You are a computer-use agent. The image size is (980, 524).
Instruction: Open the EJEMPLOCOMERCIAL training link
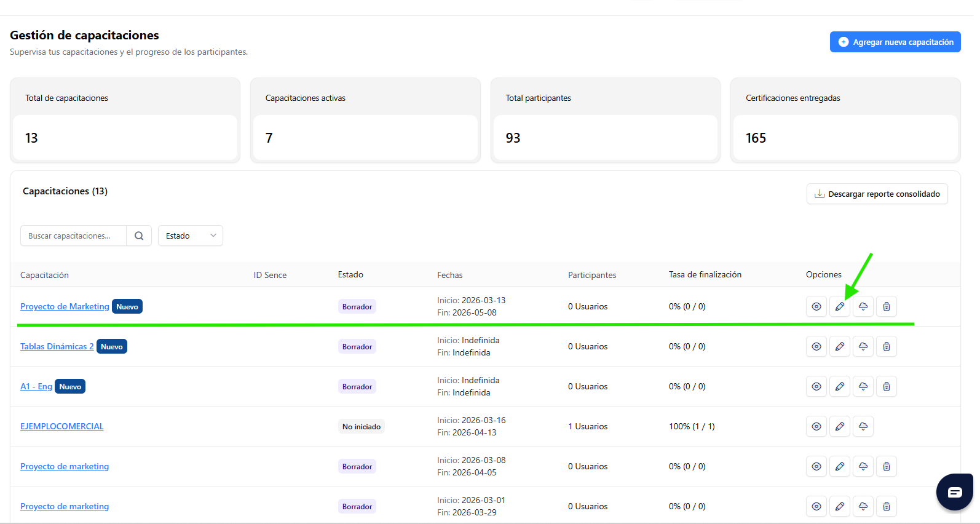pyautogui.click(x=61, y=426)
